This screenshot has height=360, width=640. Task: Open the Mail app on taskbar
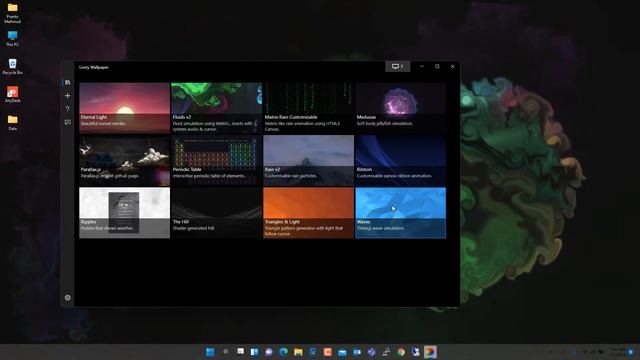pos(342,352)
